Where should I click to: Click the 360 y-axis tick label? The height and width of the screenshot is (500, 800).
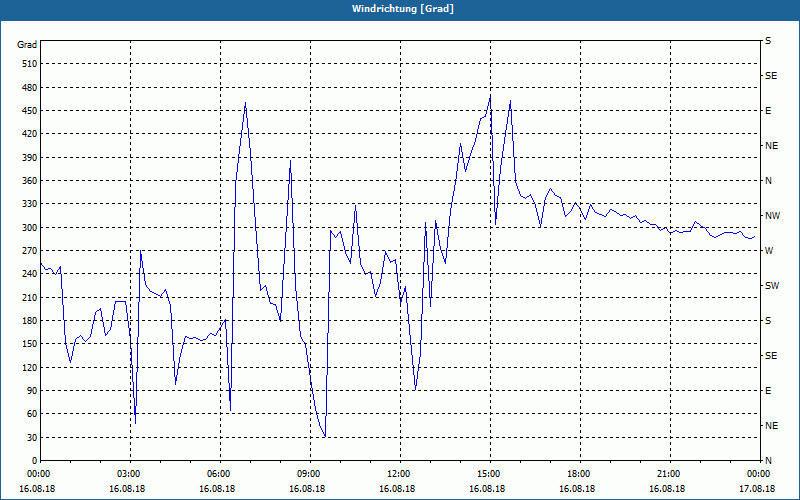[x=31, y=181]
